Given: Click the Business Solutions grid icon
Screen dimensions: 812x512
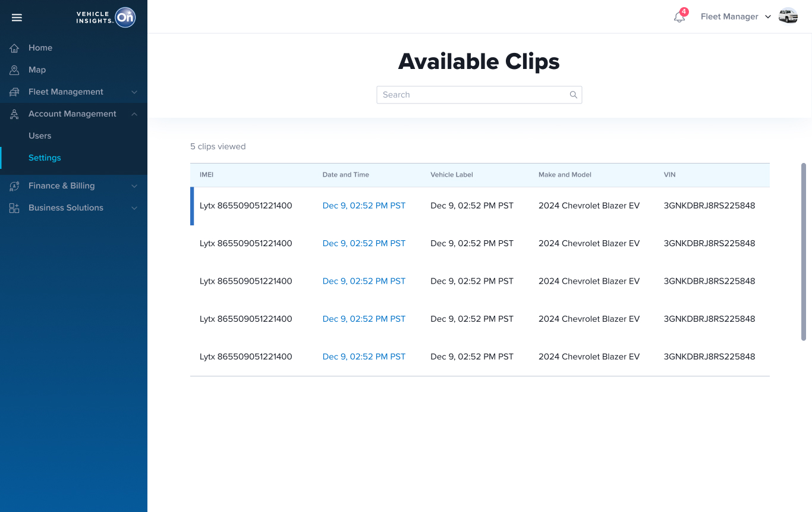Looking at the screenshot, I should 14,208.
